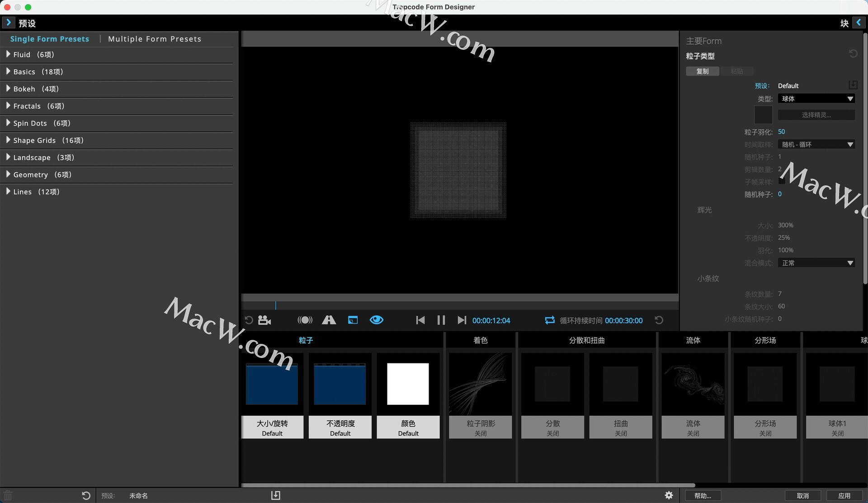The width and height of the screenshot is (868, 503).
Task: Open the 类型 dropdown showing 球体
Action: (x=816, y=99)
